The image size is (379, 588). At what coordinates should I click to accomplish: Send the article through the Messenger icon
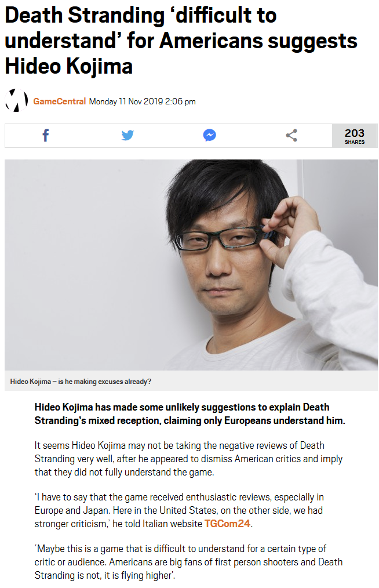[x=210, y=135]
